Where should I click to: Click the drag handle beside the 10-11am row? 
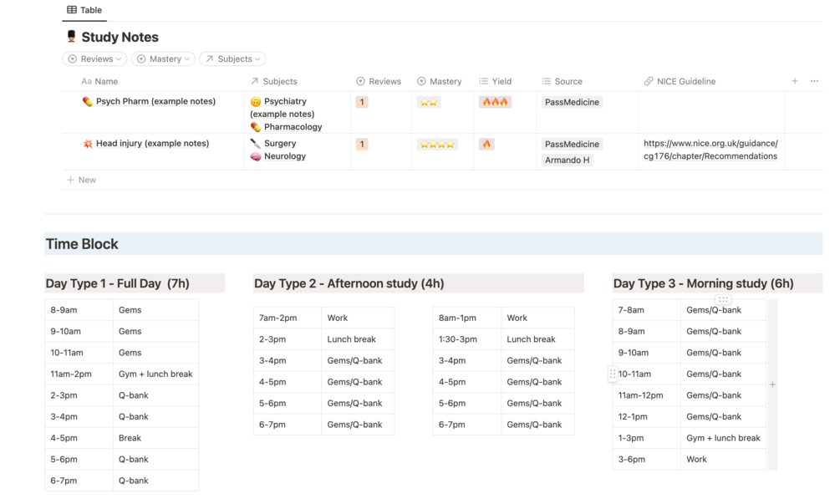pyautogui.click(x=613, y=374)
